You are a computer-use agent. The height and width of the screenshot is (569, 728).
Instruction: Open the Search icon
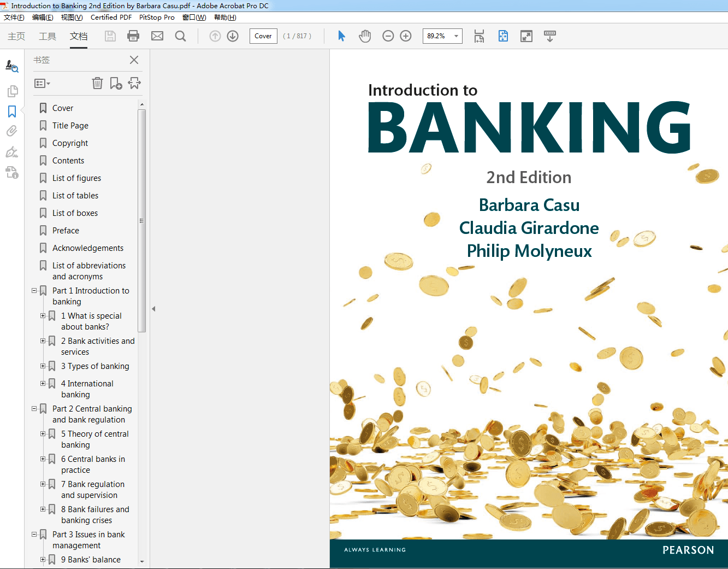[180, 36]
